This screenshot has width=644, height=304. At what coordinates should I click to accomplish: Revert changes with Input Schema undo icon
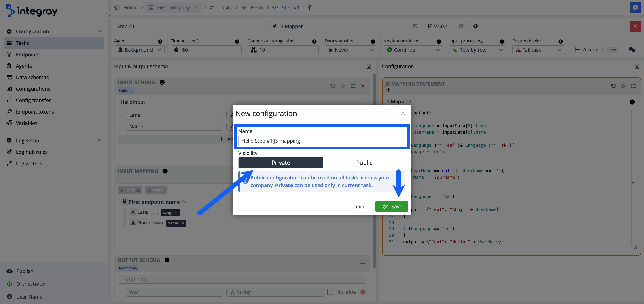[333, 86]
